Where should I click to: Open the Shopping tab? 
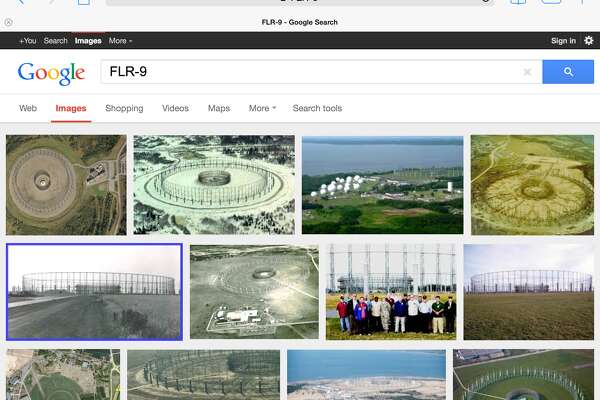pyautogui.click(x=124, y=108)
